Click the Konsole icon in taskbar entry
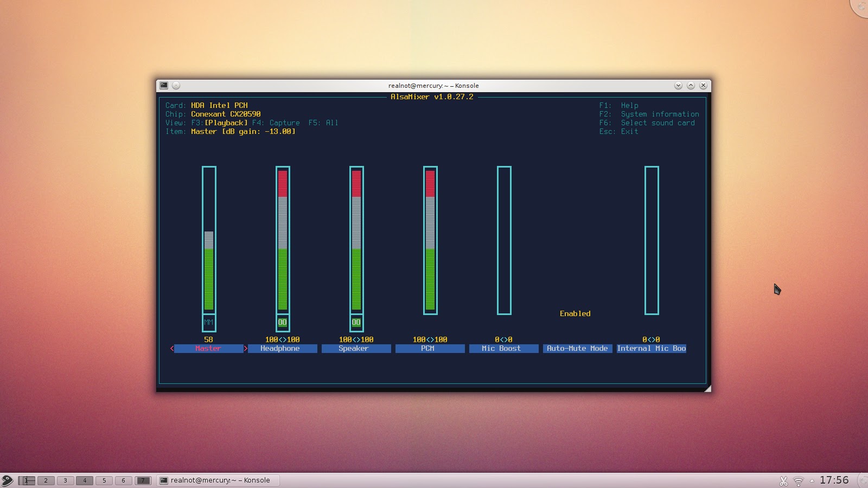The width and height of the screenshot is (868, 488). pyautogui.click(x=163, y=480)
